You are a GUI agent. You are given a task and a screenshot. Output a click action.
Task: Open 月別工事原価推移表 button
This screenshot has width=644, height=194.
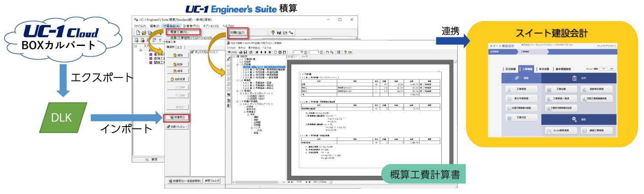click(597, 99)
